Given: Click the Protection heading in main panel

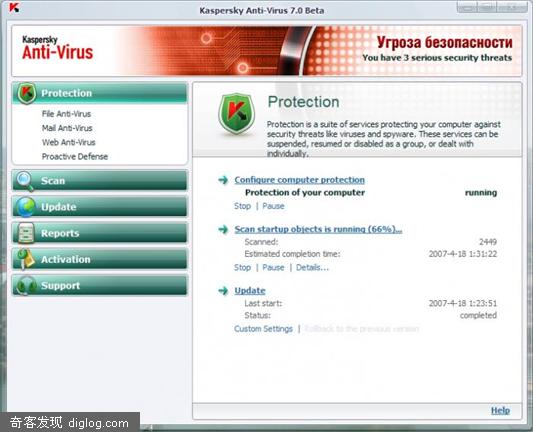Looking at the screenshot, I should 303,102.
